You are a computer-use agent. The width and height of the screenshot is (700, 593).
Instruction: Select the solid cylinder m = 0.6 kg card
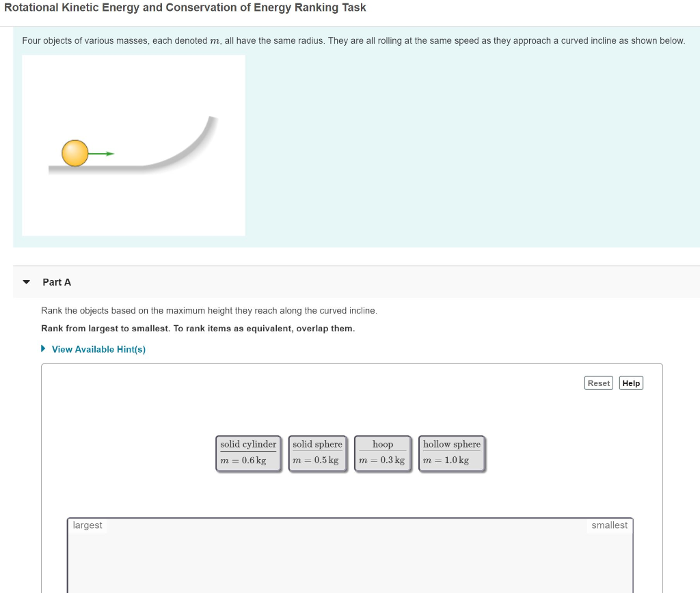[x=247, y=452]
